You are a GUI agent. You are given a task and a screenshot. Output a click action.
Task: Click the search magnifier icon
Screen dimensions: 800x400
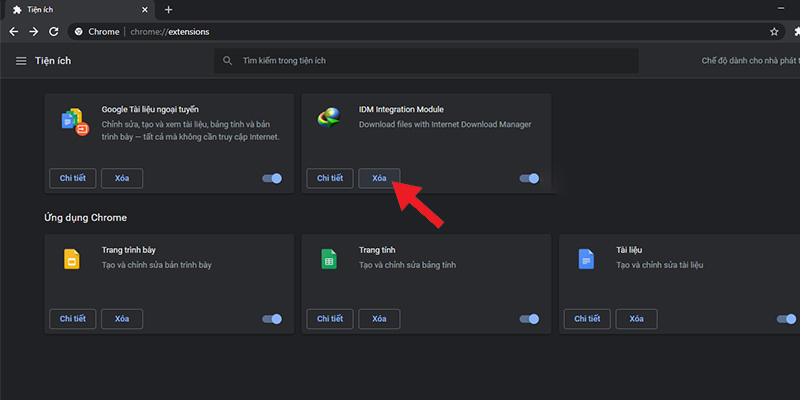pyautogui.click(x=228, y=61)
